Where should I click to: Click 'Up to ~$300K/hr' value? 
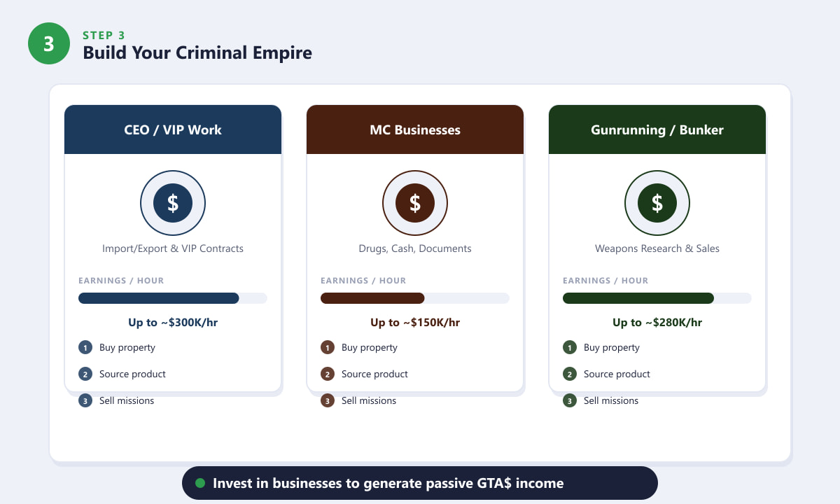(173, 323)
